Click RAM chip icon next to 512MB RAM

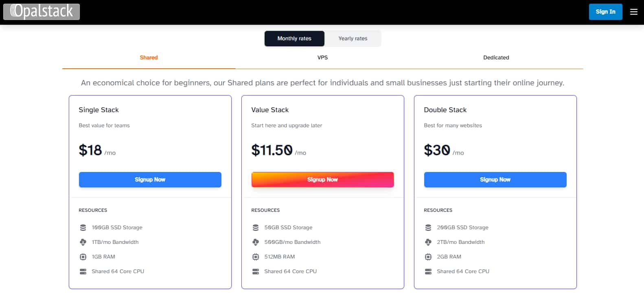[x=256, y=257]
